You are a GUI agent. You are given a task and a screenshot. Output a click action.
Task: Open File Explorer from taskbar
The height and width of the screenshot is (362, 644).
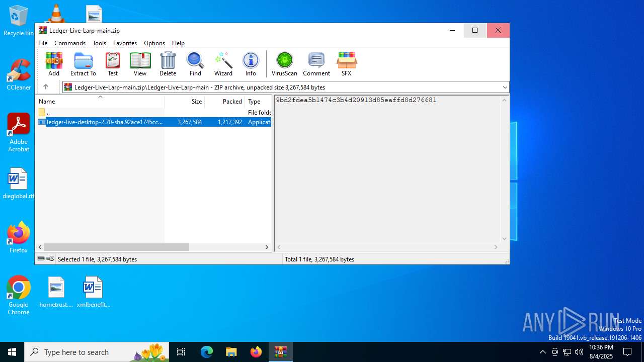(x=231, y=352)
